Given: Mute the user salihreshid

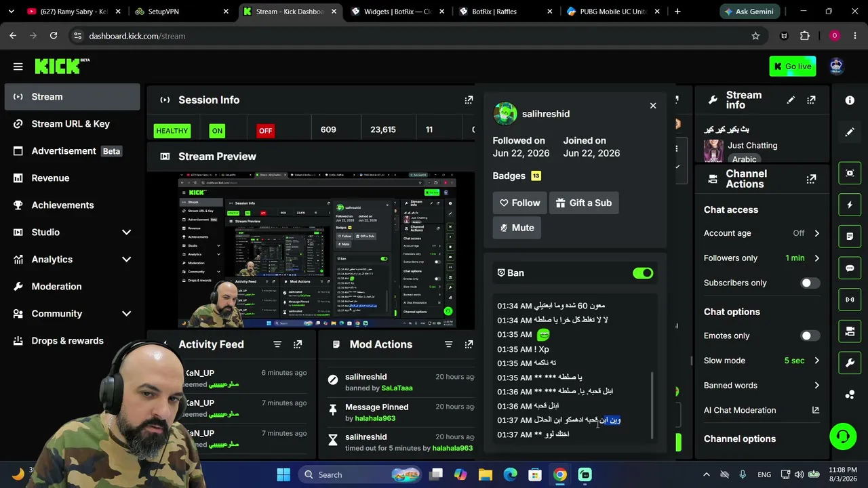Looking at the screenshot, I should [517, 228].
